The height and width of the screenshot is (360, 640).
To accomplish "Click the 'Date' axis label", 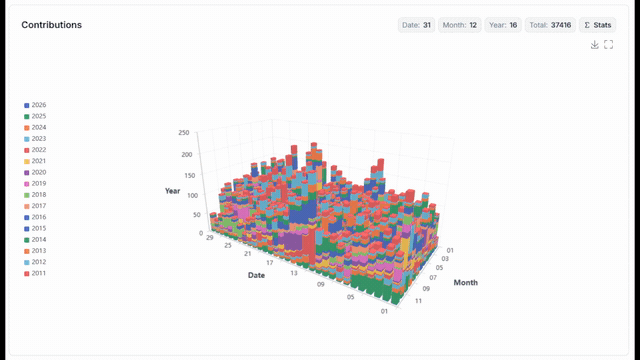I will pyautogui.click(x=256, y=276).
